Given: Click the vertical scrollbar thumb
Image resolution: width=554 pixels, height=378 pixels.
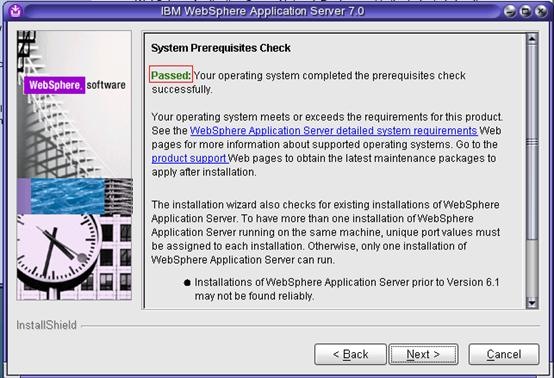Looking at the screenshot, I should tap(532, 142).
